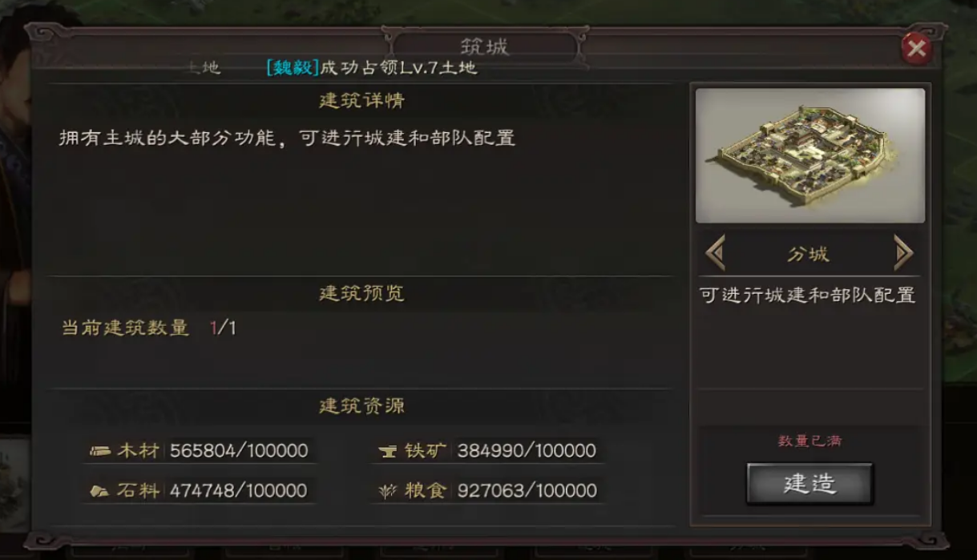Click the 建筑详情 section header

[361, 101]
